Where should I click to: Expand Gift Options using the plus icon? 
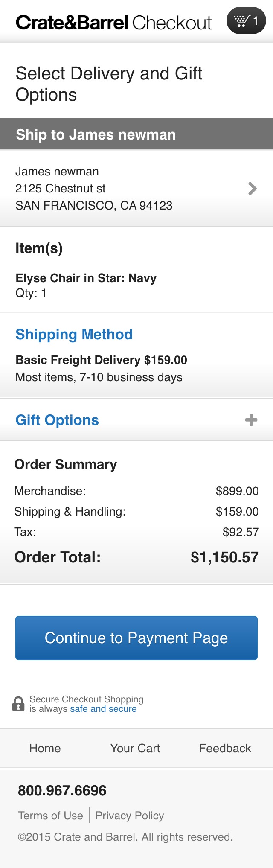251,420
